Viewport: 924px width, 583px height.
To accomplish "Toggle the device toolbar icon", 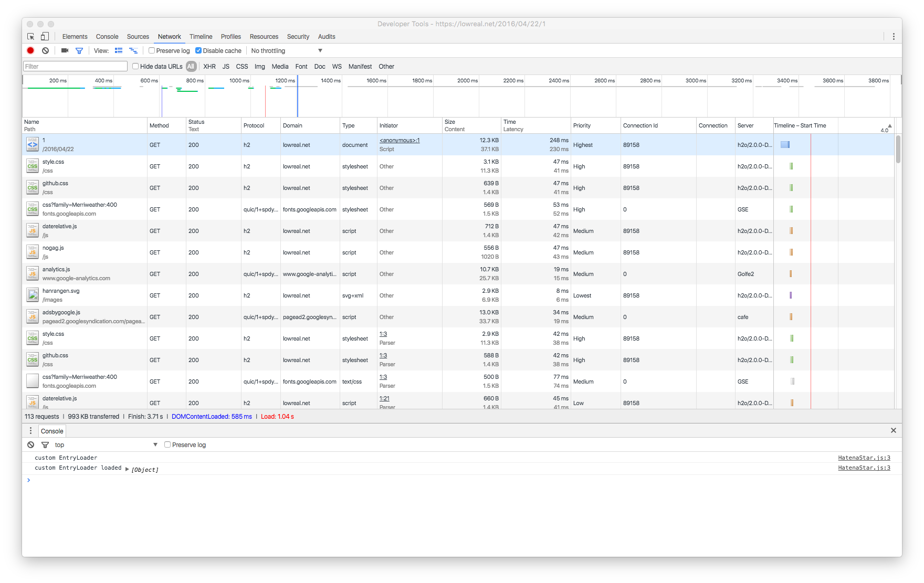I will (x=45, y=36).
